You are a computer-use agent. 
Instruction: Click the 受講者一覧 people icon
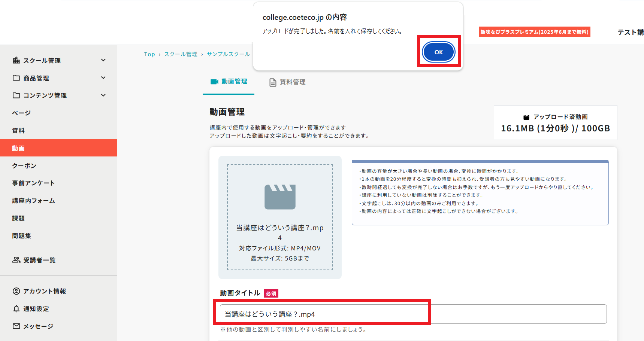(16, 260)
